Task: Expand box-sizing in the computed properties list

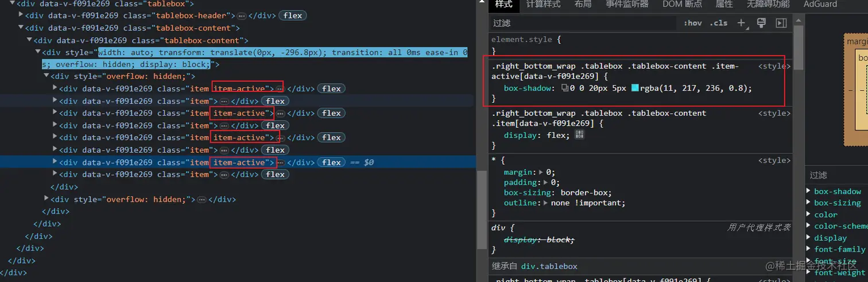Action: pos(809,202)
